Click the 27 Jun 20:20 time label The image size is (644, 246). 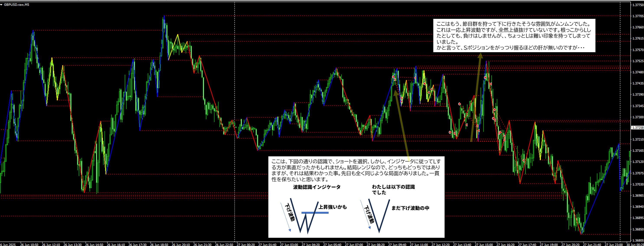pos(570,244)
